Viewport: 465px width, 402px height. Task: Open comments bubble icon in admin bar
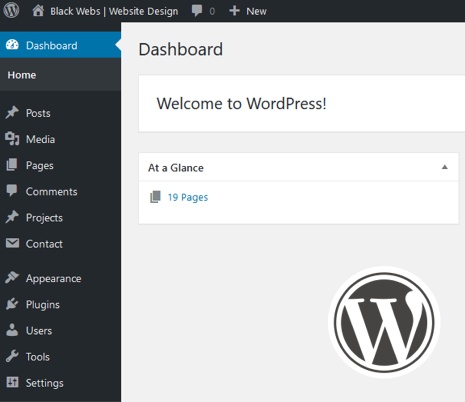pyautogui.click(x=197, y=11)
